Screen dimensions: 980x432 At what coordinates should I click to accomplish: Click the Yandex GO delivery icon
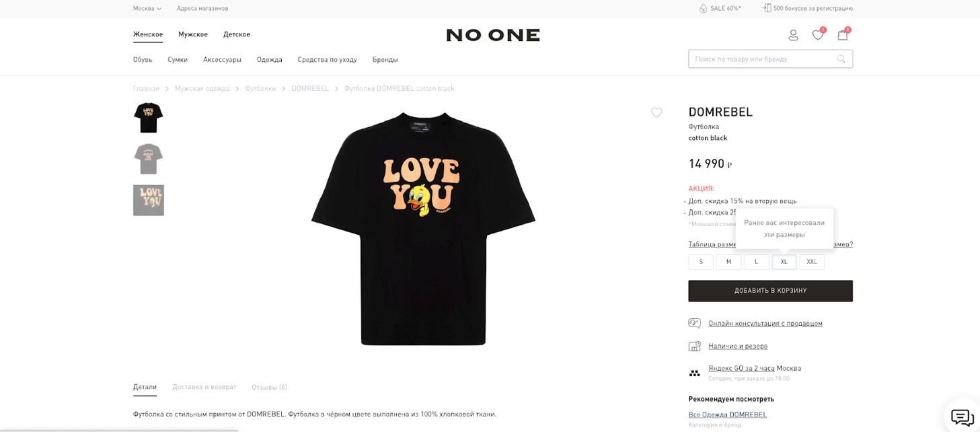click(694, 372)
